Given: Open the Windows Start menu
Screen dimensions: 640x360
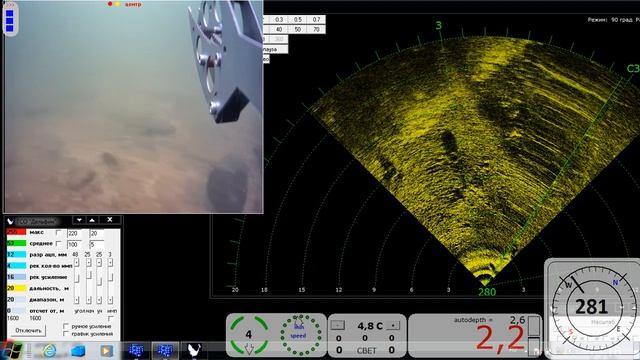Looking at the screenshot, I should pos(12,351).
